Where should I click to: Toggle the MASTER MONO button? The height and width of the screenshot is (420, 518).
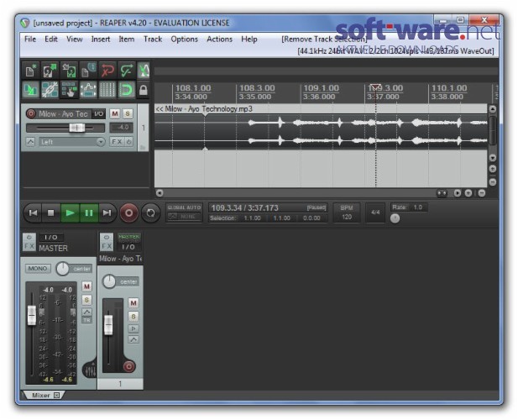tap(38, 268)
